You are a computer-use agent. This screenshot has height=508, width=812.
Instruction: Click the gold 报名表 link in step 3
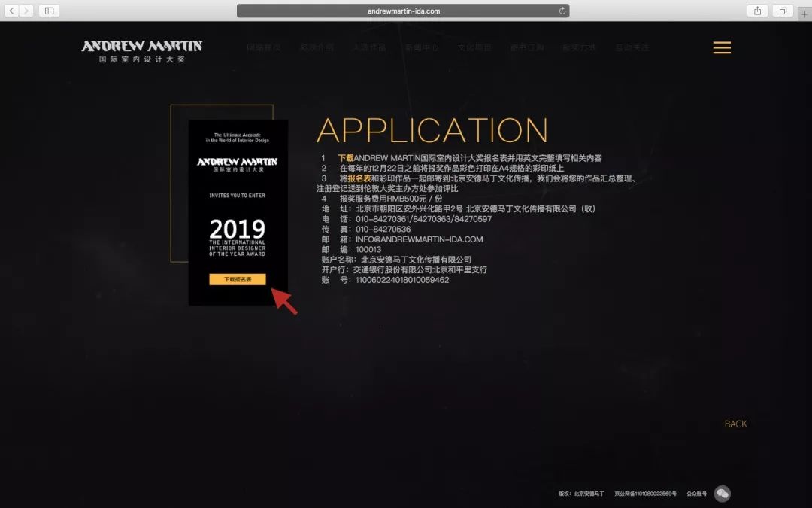[359, 178]
